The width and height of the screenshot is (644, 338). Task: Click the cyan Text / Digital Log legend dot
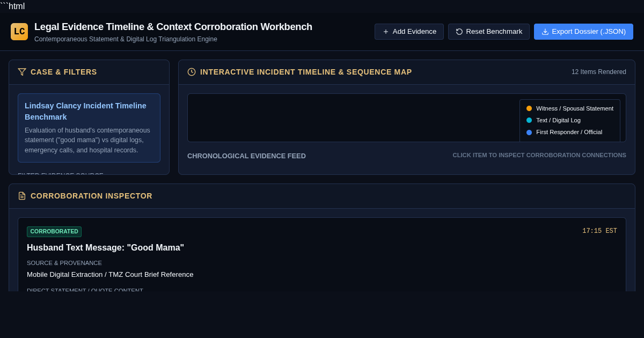pyautogui.click(x=529, y=120)
